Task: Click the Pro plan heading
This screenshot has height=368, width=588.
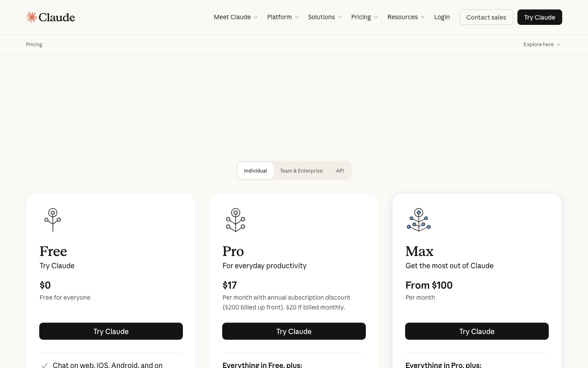Action: (x=233, y=251)
